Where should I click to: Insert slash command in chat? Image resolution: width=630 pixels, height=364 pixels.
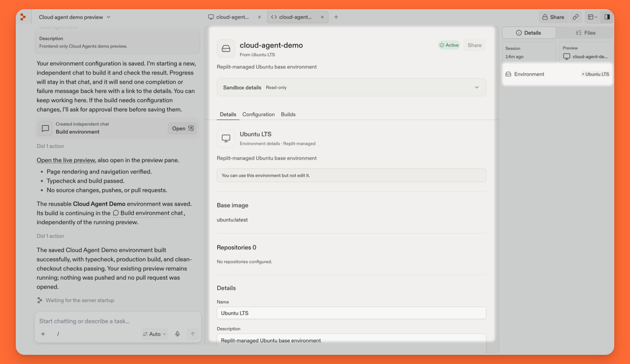[58, 334]
